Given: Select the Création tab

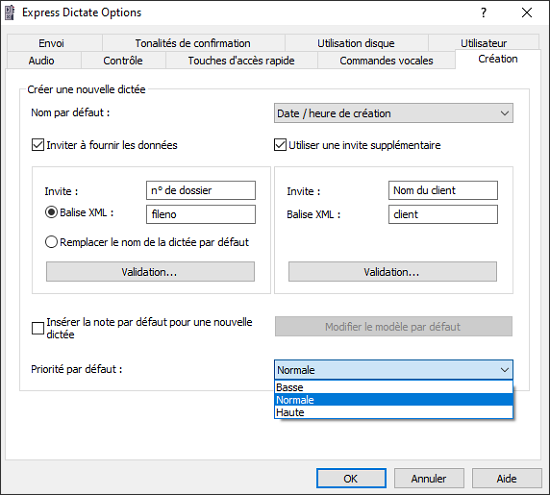Looking at the screenshot, I should pyautogui.click(x=498, y=59).
